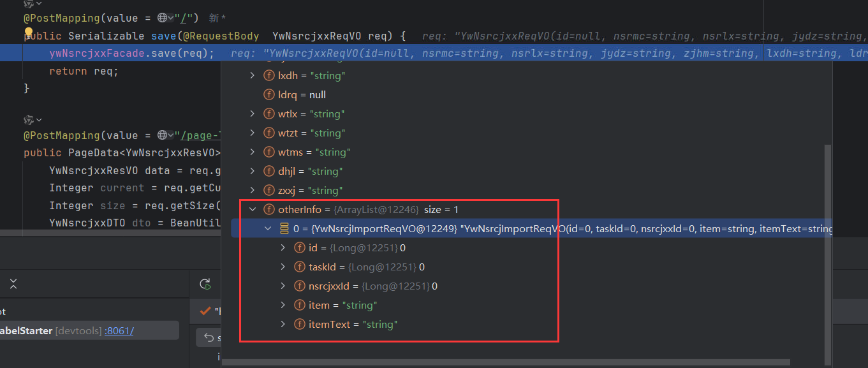Screen dimensions: 868x368
Task: Click array element icon of item 0
Action: (x=284, y=228)
